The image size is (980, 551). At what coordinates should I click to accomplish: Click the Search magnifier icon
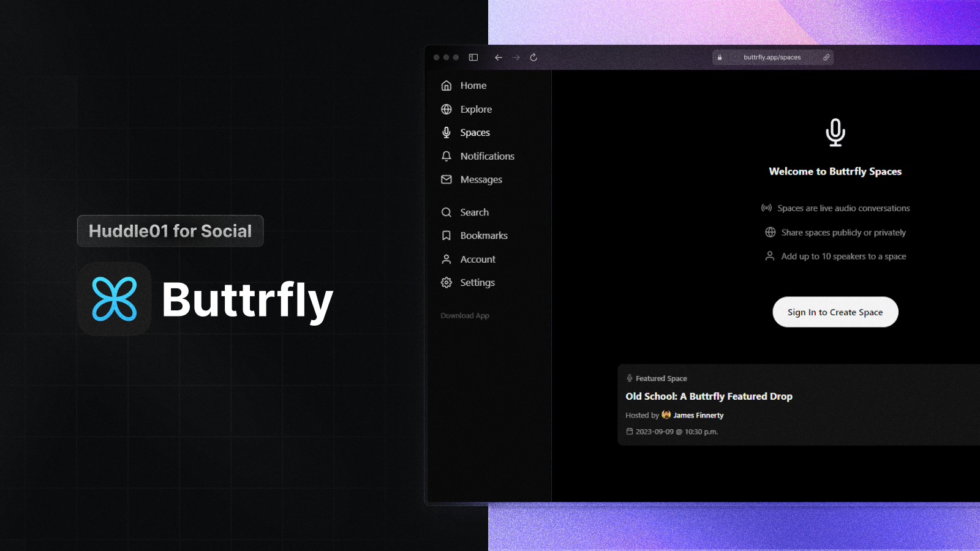coord(447,212)
